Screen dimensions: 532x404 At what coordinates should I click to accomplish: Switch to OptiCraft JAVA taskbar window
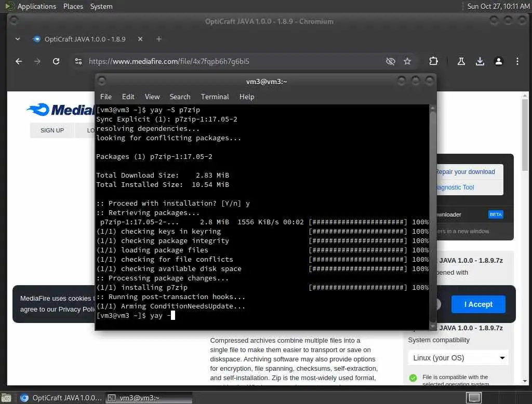pos(60,398)
